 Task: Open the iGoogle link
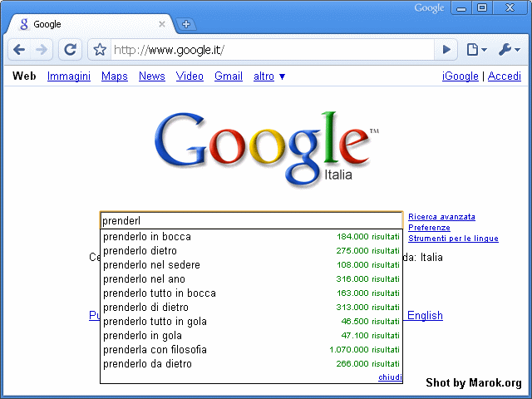[460, 76]
